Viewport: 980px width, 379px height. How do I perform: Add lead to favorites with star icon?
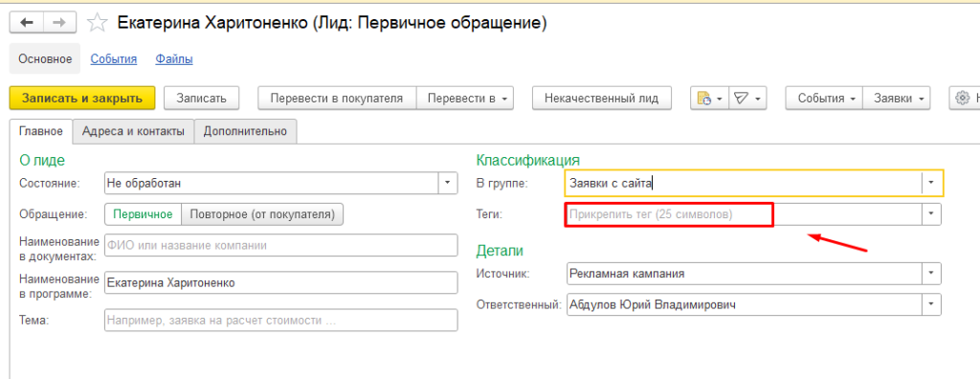pyautogui.click(x=97, y=23)
